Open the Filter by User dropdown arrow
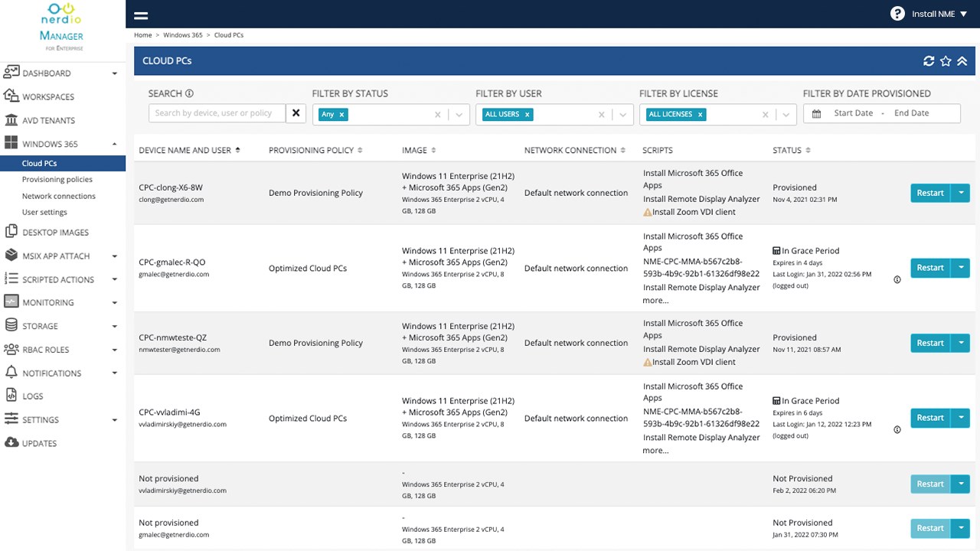This screenshot has width=980, height=551. [x=623, y=115]
